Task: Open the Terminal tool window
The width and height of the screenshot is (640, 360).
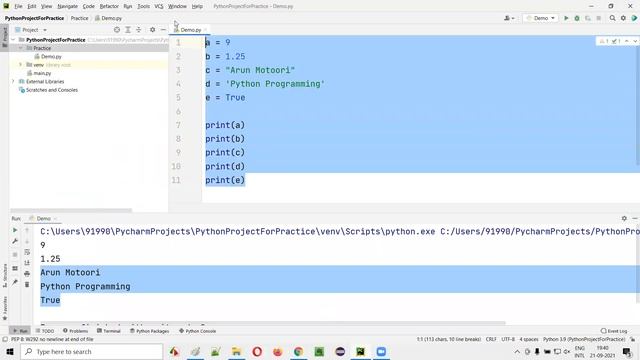Action: [x=109, y=331]
